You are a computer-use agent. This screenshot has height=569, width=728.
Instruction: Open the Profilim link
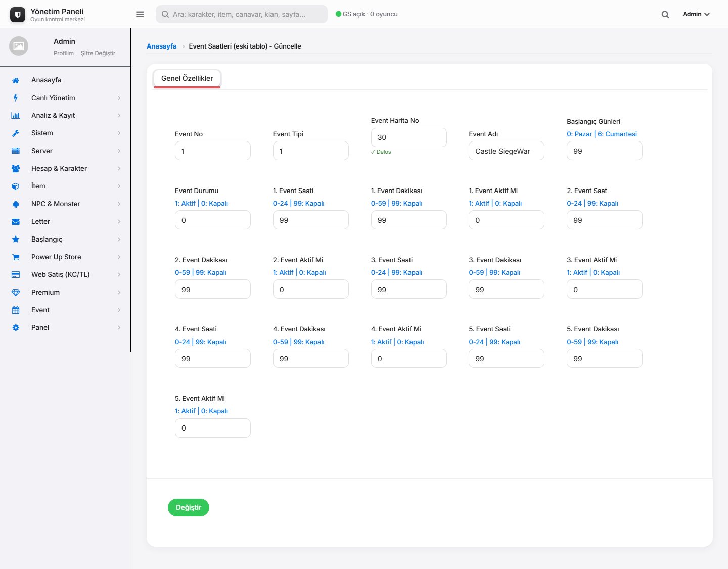coord(64,53)
